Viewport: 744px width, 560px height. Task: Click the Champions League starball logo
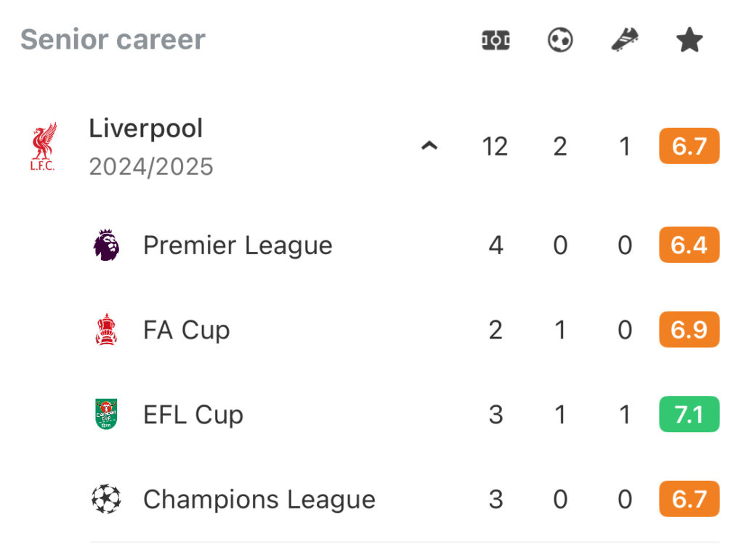106,499
